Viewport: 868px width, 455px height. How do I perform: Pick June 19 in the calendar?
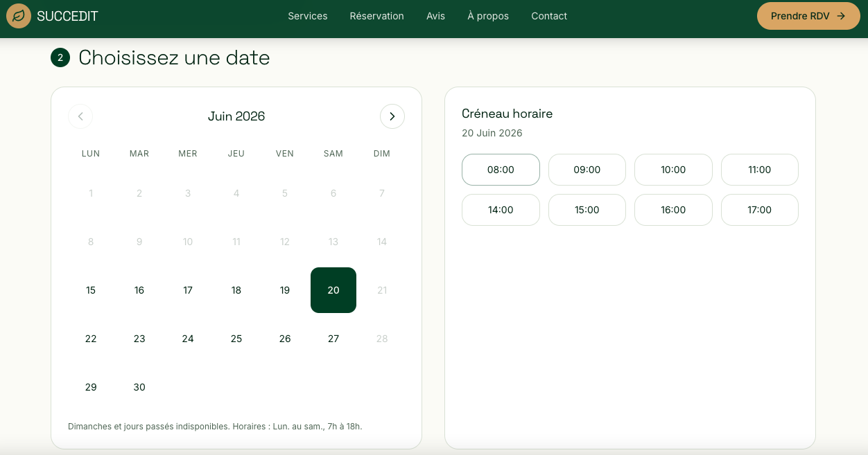[x=285, y=290]
